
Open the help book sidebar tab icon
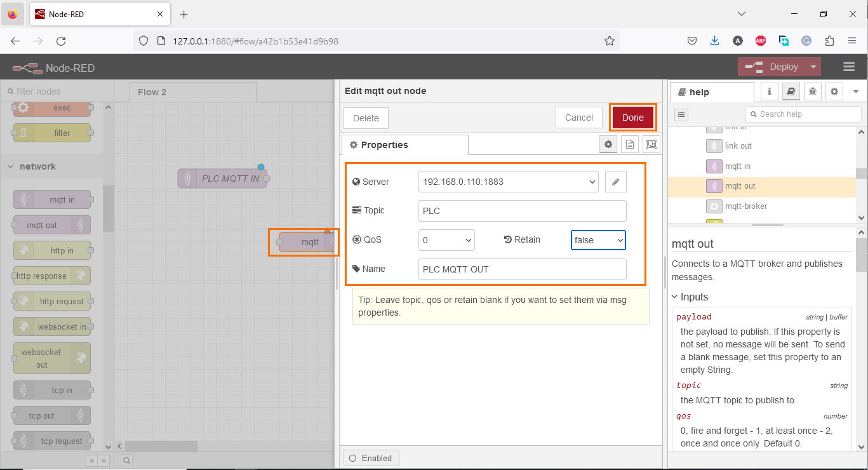coord(791,91)
